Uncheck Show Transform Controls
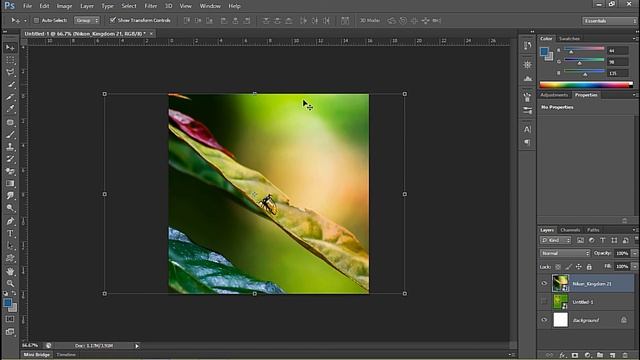This screenshot has width=640, height=360. [113, 20]
